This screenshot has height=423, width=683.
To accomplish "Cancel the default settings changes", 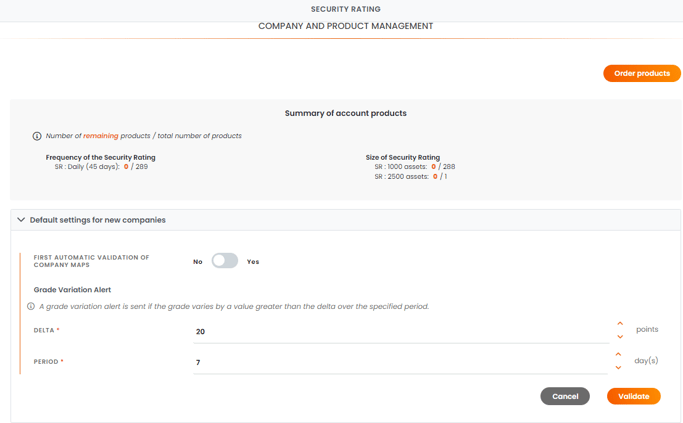I will click(565, 396).
